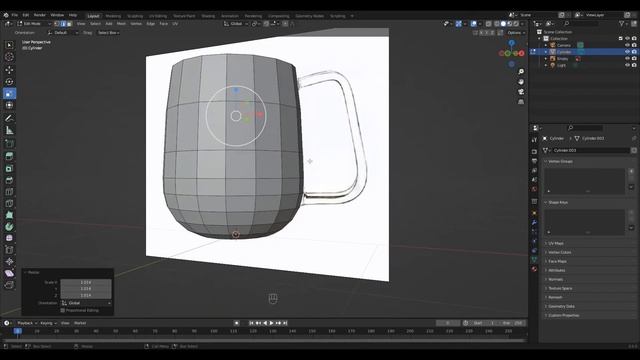
Task: Switch to the Sculpting workspace tab
Action: (x=135, y=16)
